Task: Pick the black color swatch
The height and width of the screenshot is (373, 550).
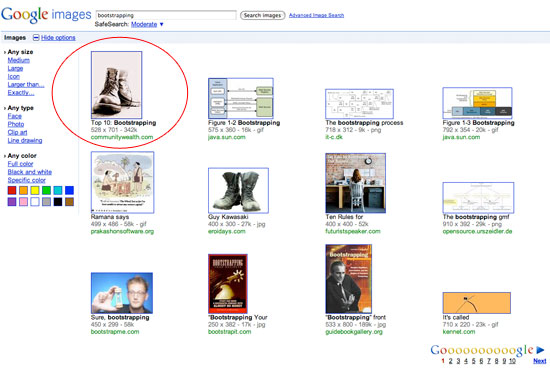Action: (x=58, y=202)
